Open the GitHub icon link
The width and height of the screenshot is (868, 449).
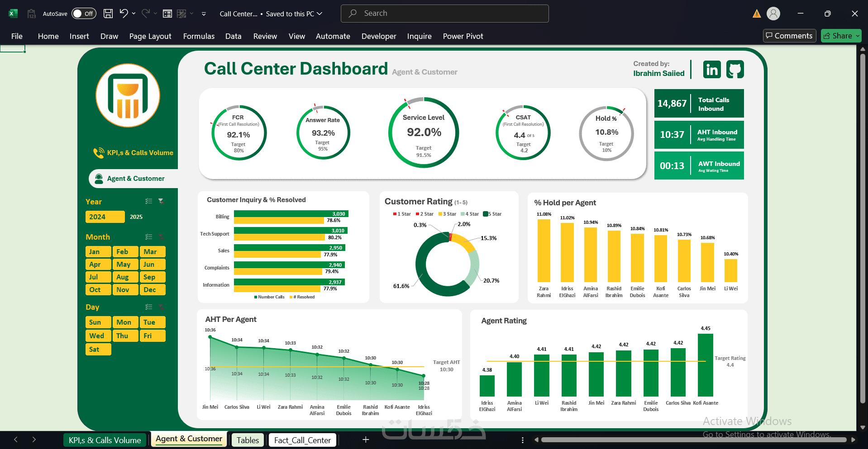coord(735,69)
